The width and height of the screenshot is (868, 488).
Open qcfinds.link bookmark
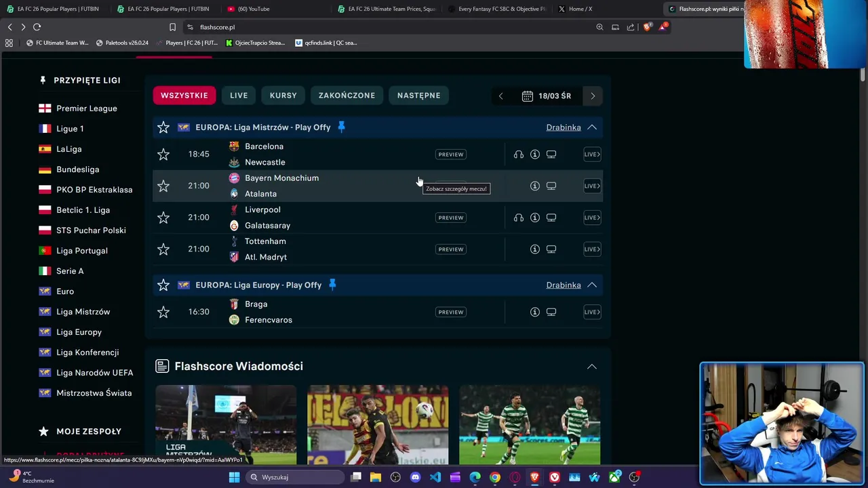click(325, 43)
